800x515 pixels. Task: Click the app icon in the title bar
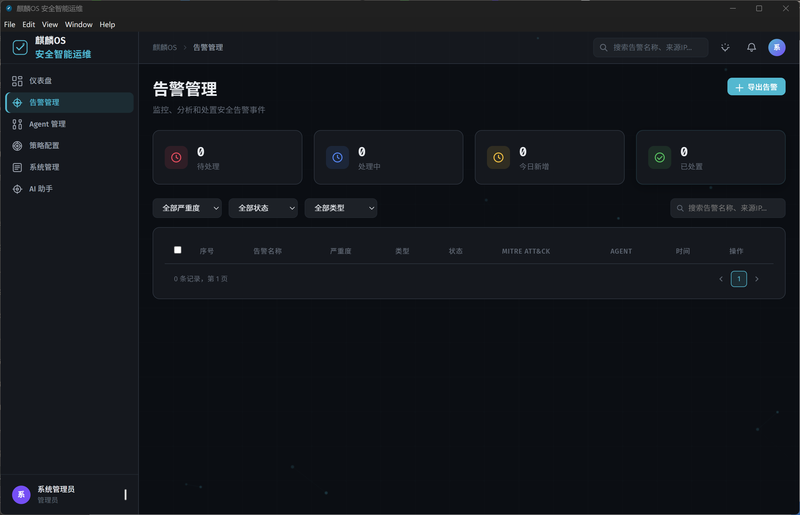(9, 8)
